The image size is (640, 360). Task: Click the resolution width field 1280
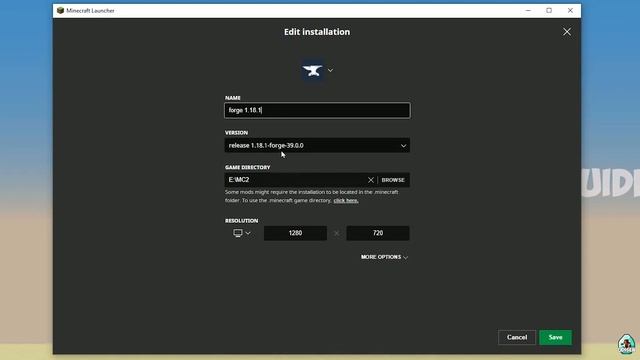click(x=295, y=233)
